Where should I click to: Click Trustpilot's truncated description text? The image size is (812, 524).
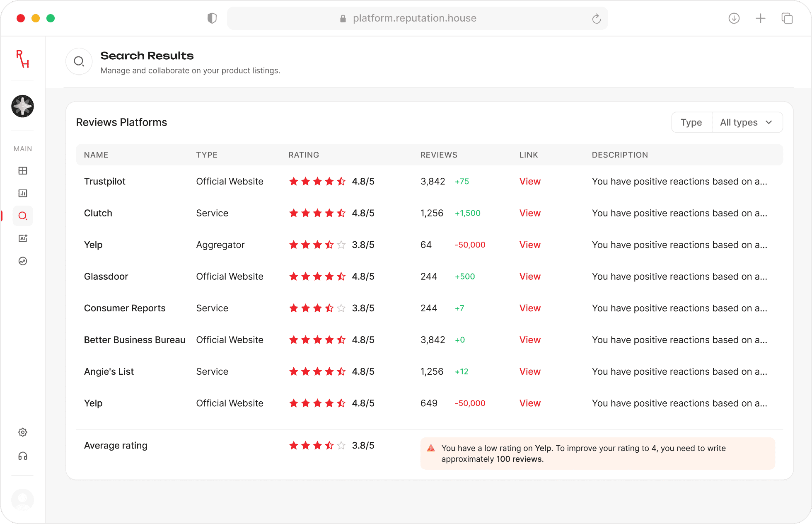coord(679,182)
